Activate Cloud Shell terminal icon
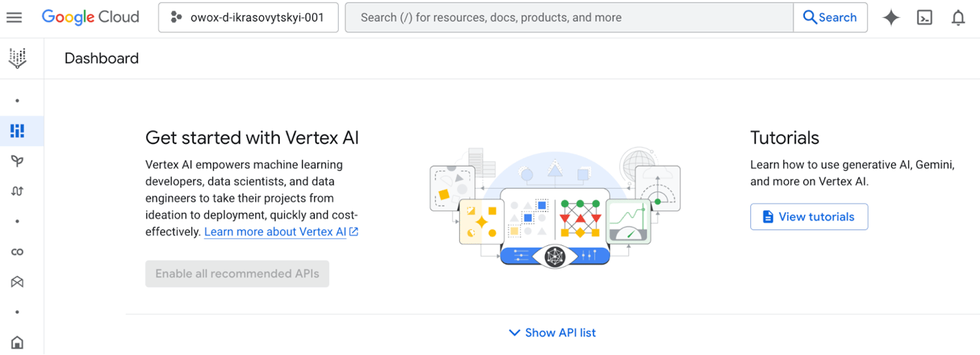The width and height of the screenshot is (980, 355). pos(925,18)
